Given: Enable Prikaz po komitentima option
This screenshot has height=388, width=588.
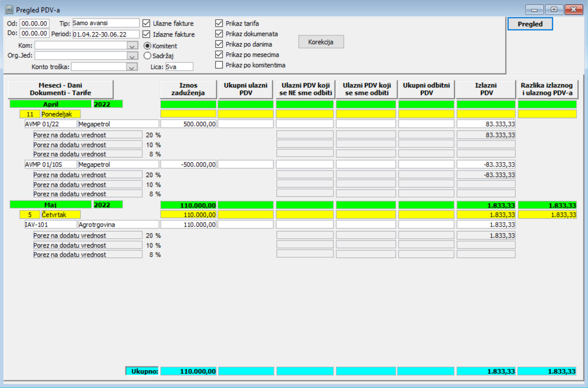Looking at the screenshot, I should [219, 65].
